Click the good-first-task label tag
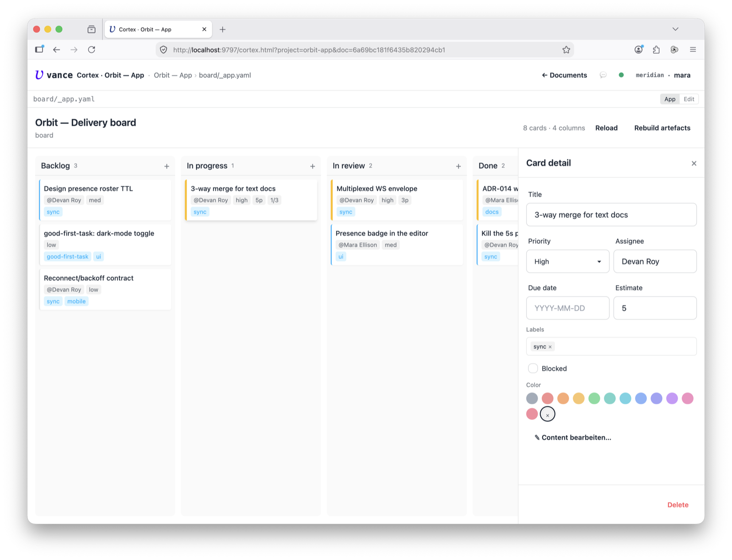Image resolution: width=732 pixels, height=560 pixels. (67, 257)
